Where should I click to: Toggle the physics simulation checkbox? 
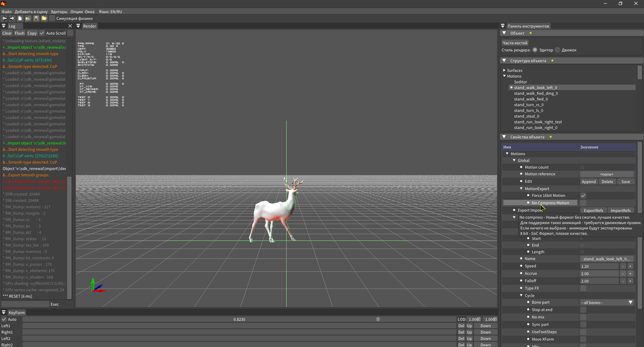[52, 19]
